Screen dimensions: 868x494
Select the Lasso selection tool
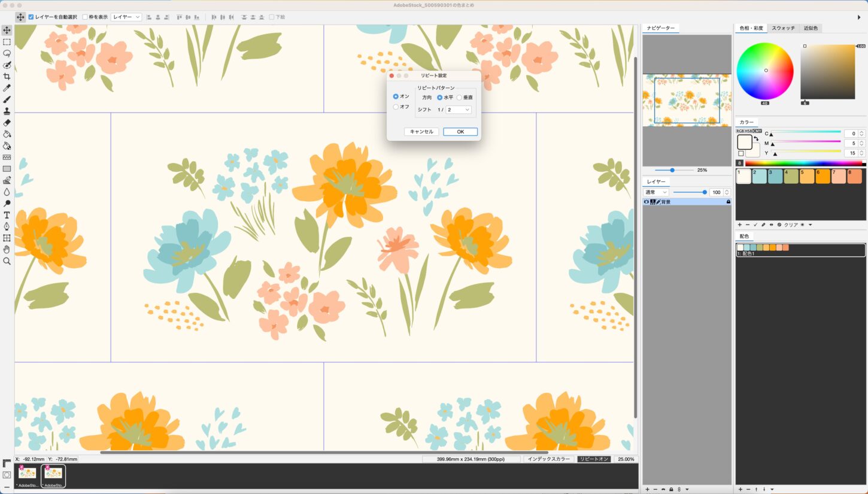7,53
